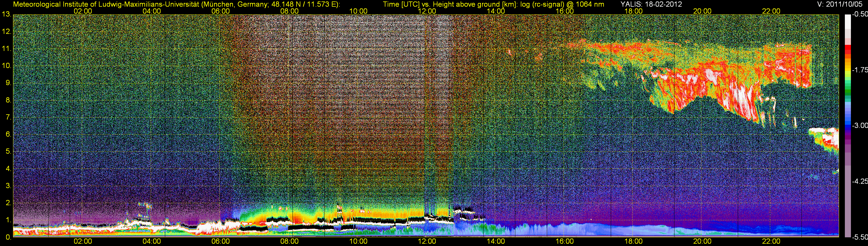Click '10:00' on the bottom time axis

(358, 241)
